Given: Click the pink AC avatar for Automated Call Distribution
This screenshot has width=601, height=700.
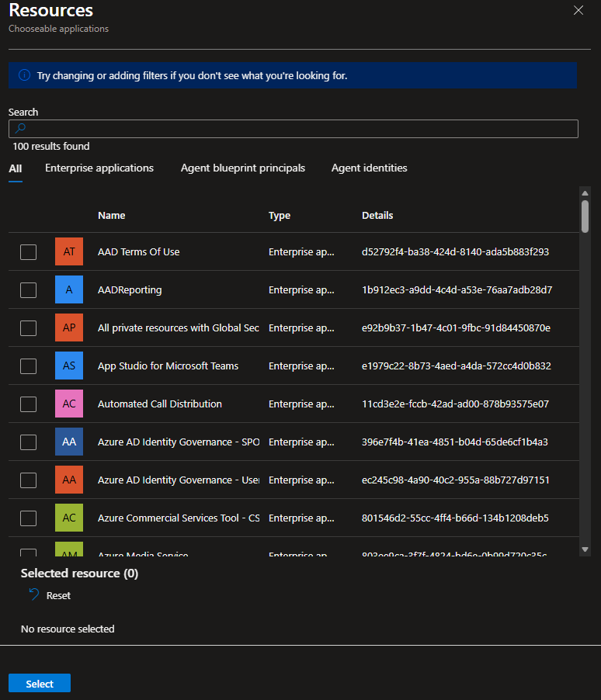Looking at the screenshot, I should [x=69, y=404].
